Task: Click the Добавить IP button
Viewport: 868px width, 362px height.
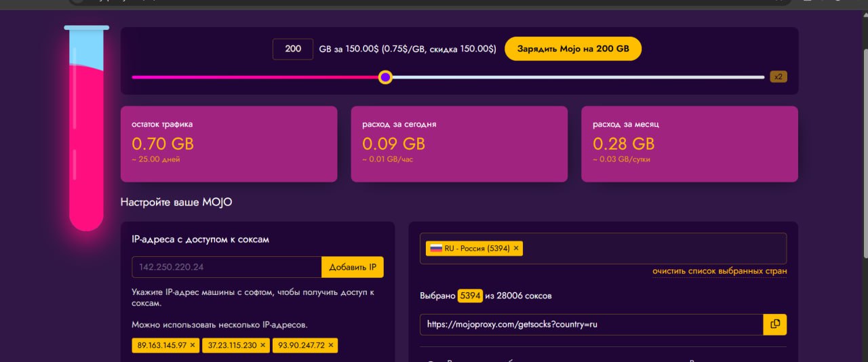Action: (x=353, y=267)
